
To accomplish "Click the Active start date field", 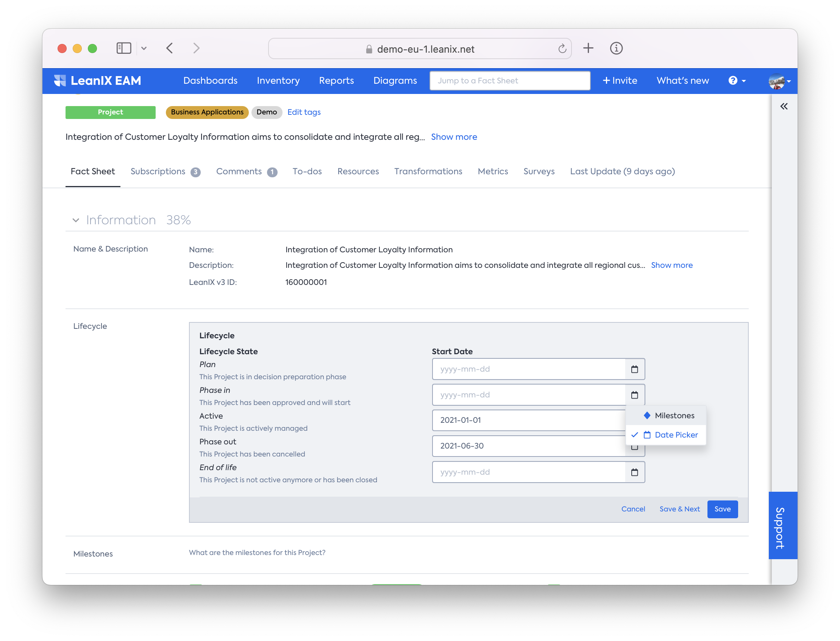I will [528, 420].
